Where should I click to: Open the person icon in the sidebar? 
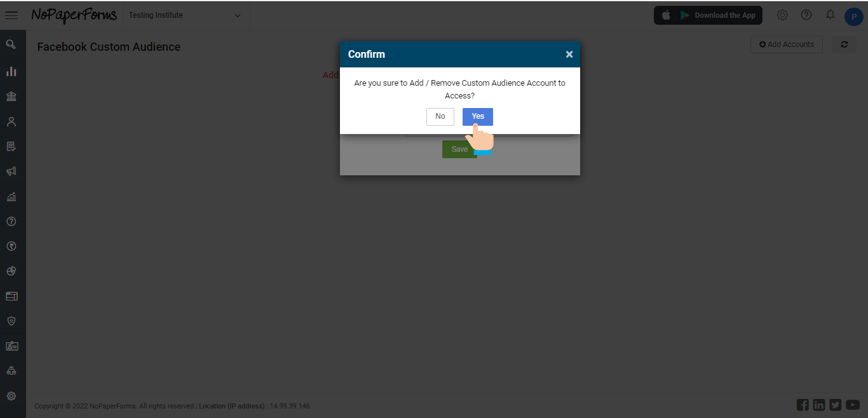click(x=11, y=121)
